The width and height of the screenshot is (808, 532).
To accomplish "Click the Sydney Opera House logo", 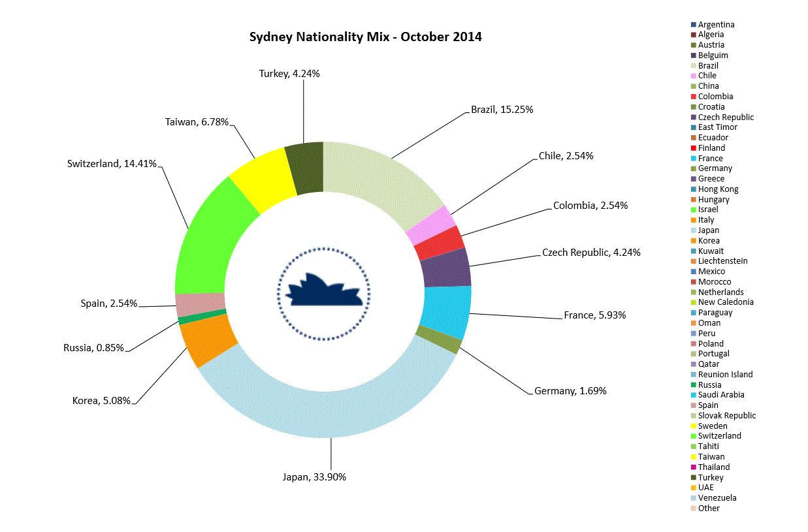I will [x=323, y=294].
